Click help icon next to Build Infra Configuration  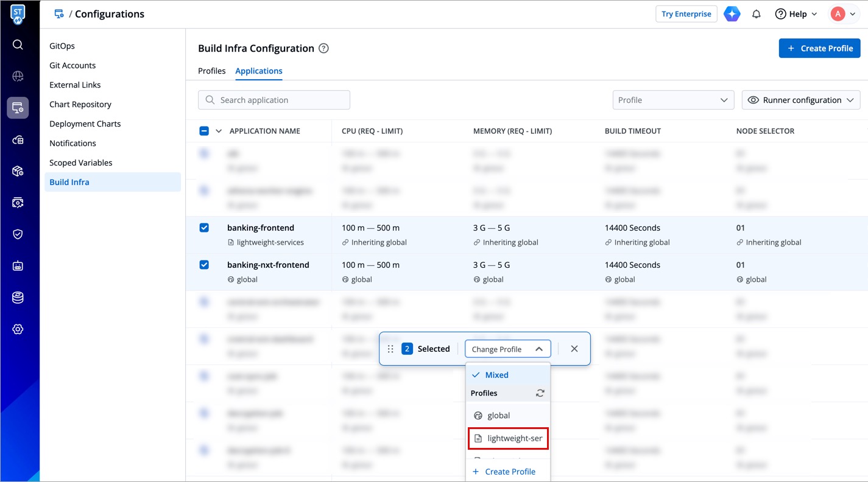[324, 48]
